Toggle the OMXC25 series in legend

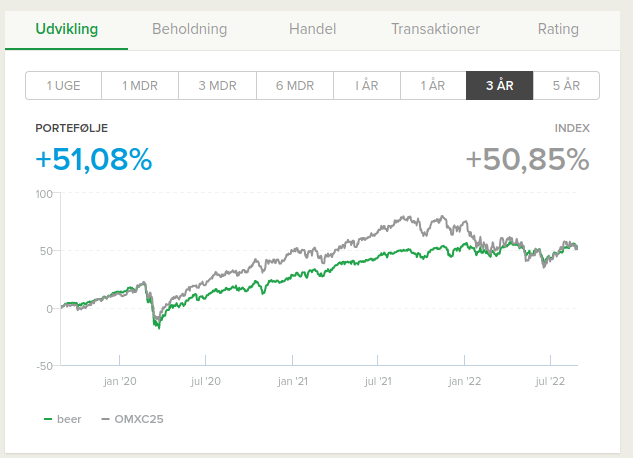coord(138,419)
